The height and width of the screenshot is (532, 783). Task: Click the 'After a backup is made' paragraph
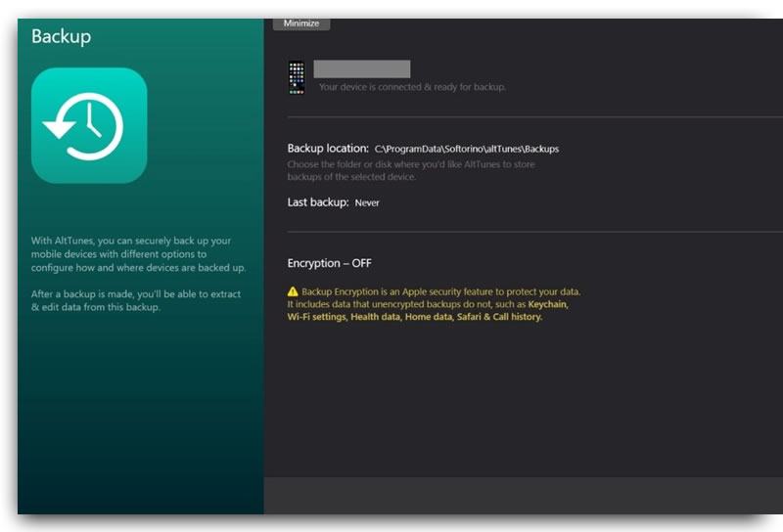[x=136, y=300]
